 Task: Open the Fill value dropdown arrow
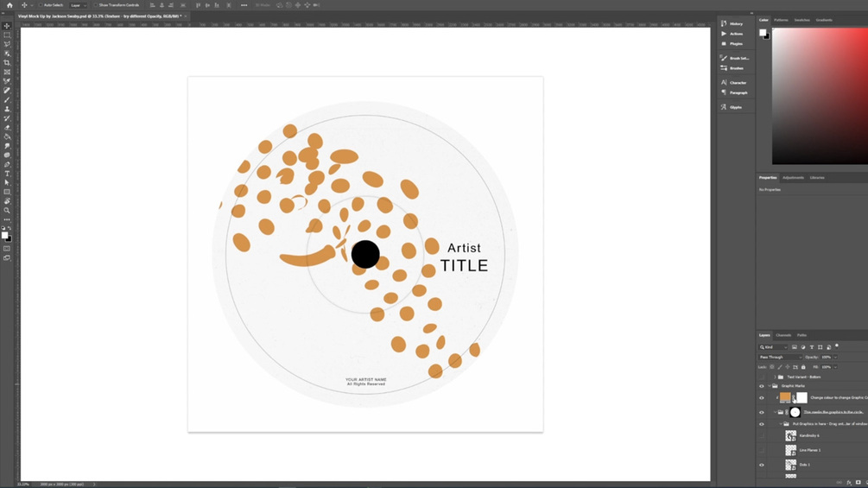click(835, 367)
